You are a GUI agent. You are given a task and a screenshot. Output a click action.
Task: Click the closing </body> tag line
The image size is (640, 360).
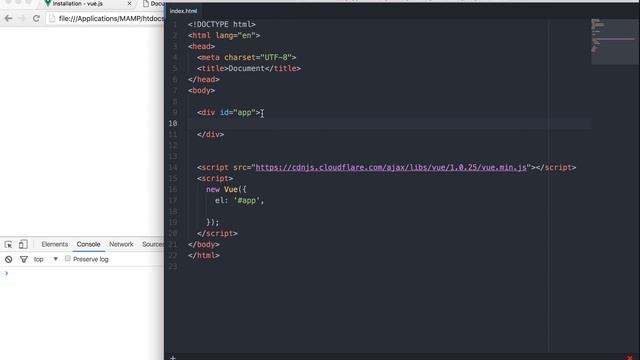tap(204, 244)
